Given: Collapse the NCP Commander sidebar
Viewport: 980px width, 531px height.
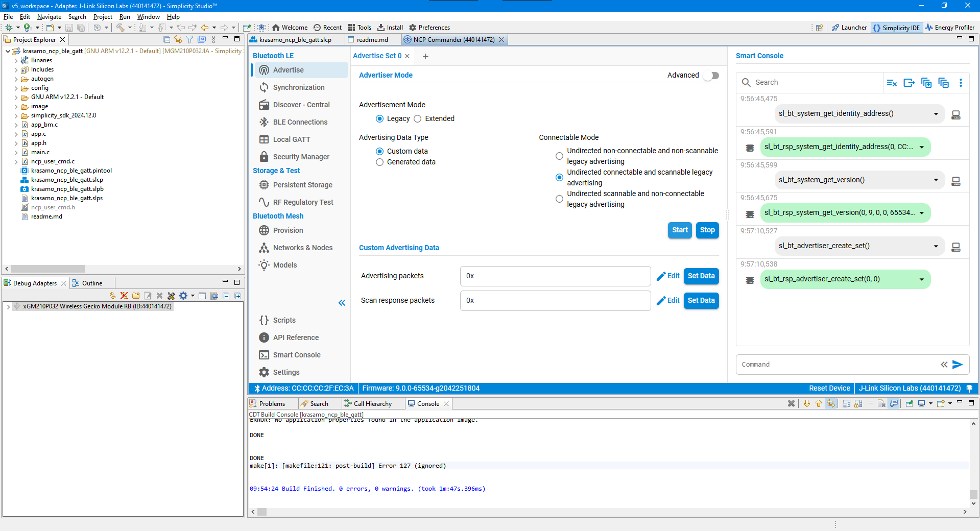Looking at the screenshot, I should coord(342,303).
